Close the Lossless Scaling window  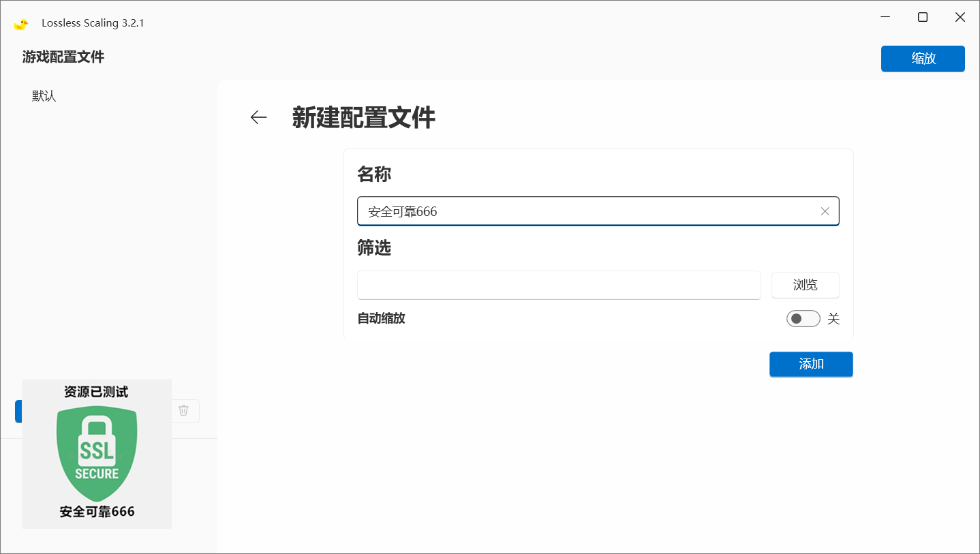point(960,18)
